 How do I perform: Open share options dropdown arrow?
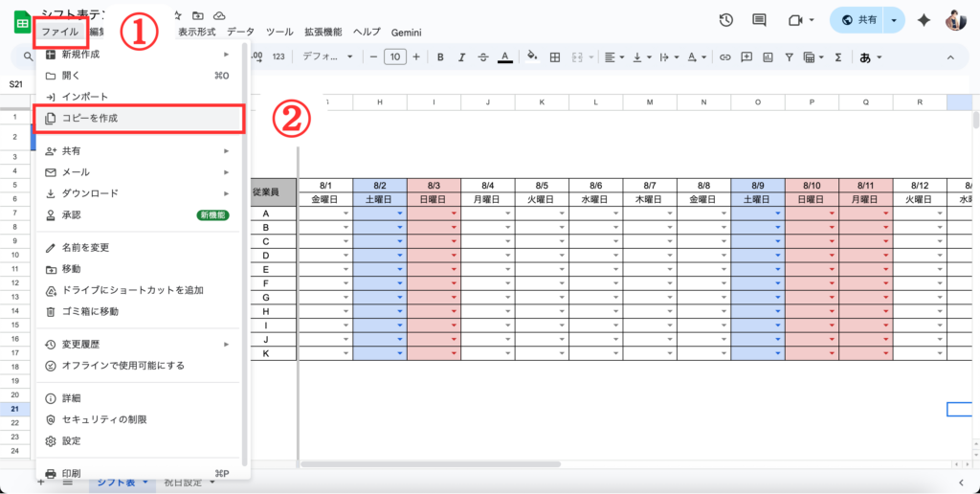click(893, 20)
